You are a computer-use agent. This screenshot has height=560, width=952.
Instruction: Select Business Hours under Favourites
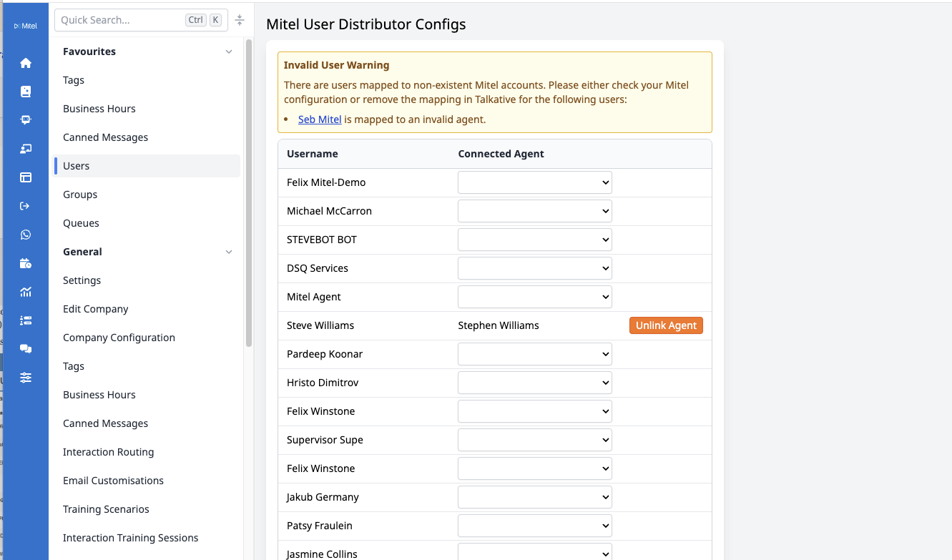pos(99,109)
